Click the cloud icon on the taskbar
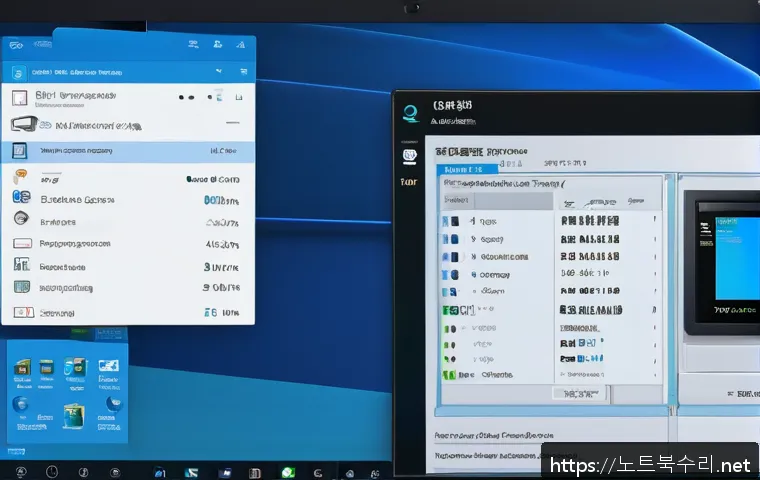Screen dimensions: 760x480 point(349,473)
